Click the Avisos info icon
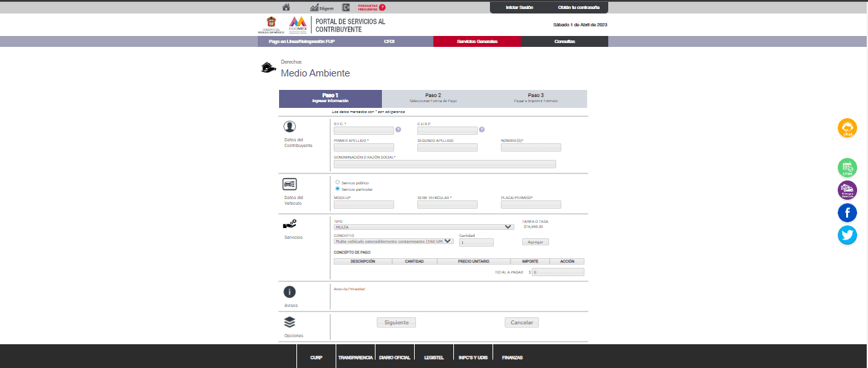Screen dimensions: 868x368 click(290, 292)
